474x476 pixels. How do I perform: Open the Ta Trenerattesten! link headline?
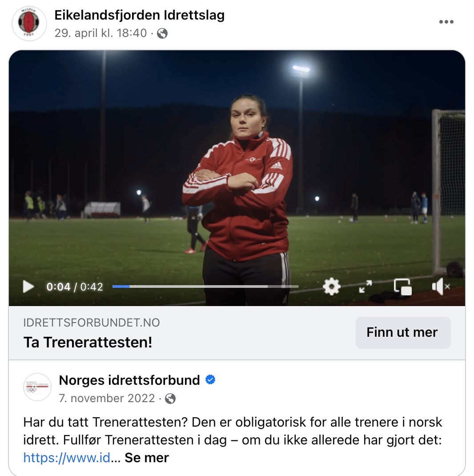pyautogui.click(x=88, y=343)
